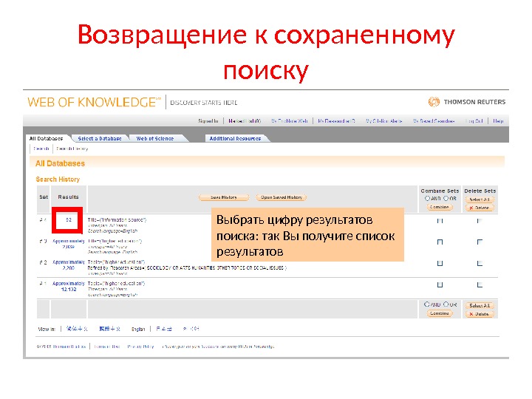Screen dimensions: 532x399
Task: Click the Save History button
Action: pos(224,197)
